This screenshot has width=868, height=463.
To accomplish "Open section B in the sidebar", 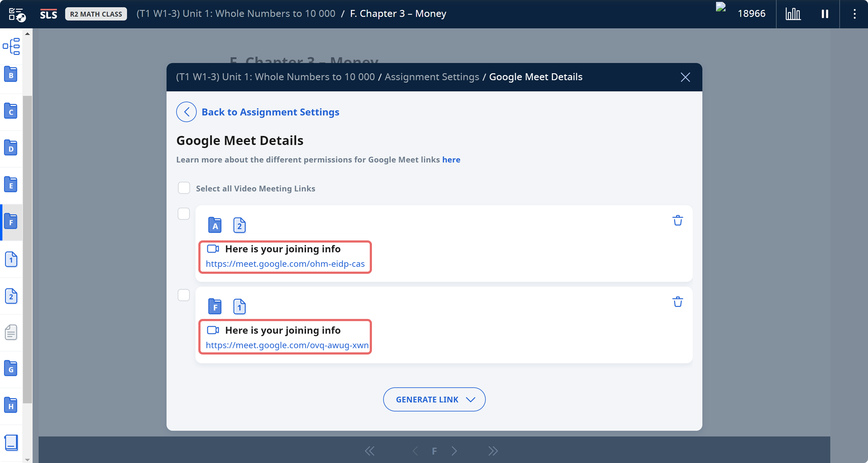I will click(11, 75).
